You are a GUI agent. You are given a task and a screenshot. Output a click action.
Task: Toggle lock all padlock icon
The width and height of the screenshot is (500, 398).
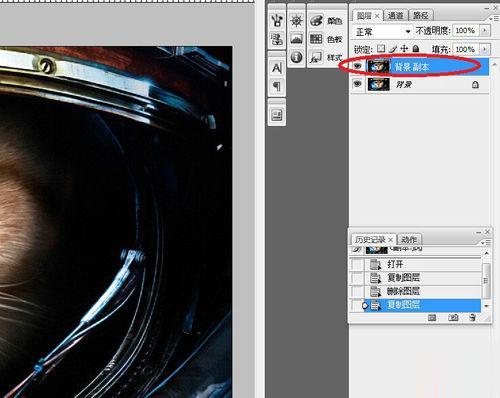pyautogui.click(x=416, y=49)
